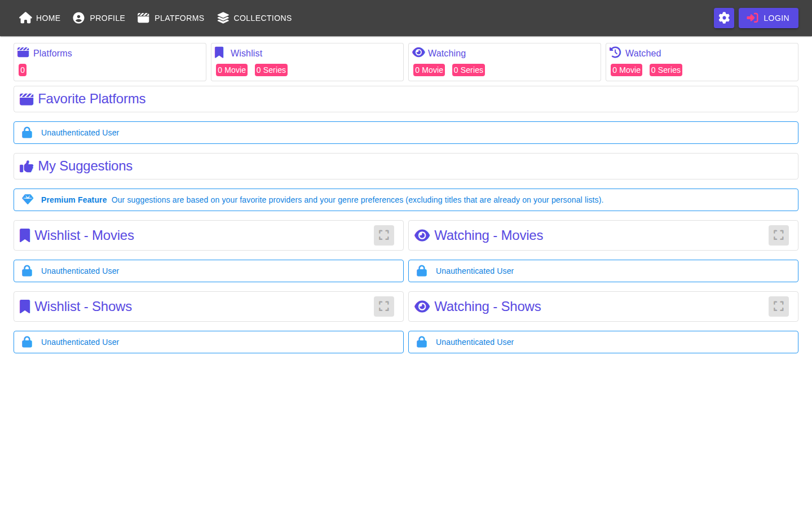Click the Watched 0 Series badge
This screenshot has height=508, width=812.
click(666, 70)
